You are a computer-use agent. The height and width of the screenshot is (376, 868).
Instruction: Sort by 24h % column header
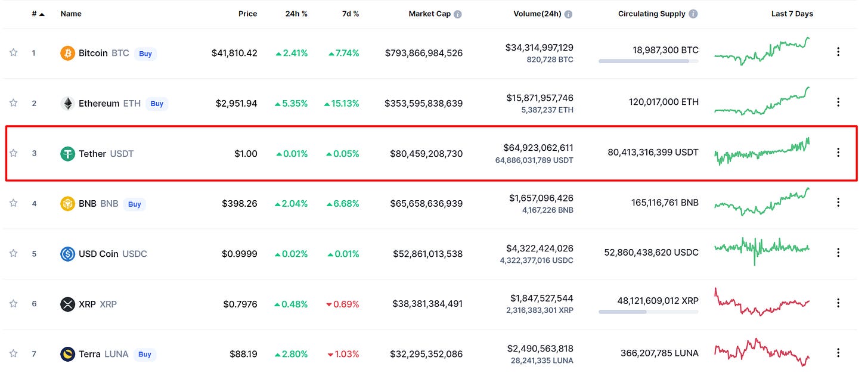point(296,14)
